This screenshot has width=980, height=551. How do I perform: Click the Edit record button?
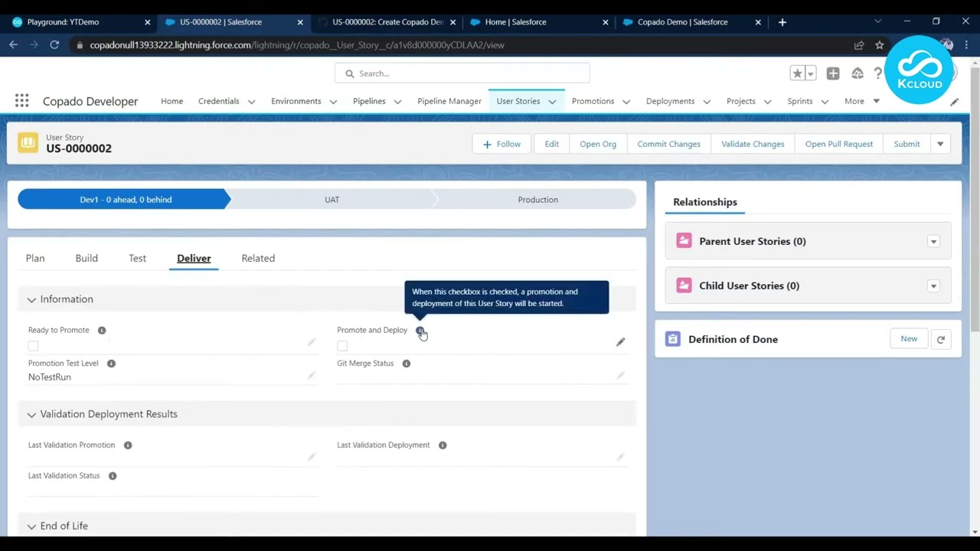click(551, 144)
